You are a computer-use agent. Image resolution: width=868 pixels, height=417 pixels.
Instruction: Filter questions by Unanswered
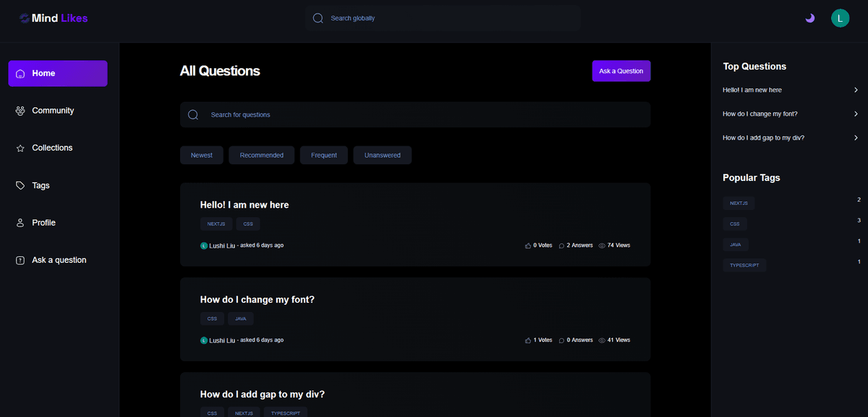(382, 155)
